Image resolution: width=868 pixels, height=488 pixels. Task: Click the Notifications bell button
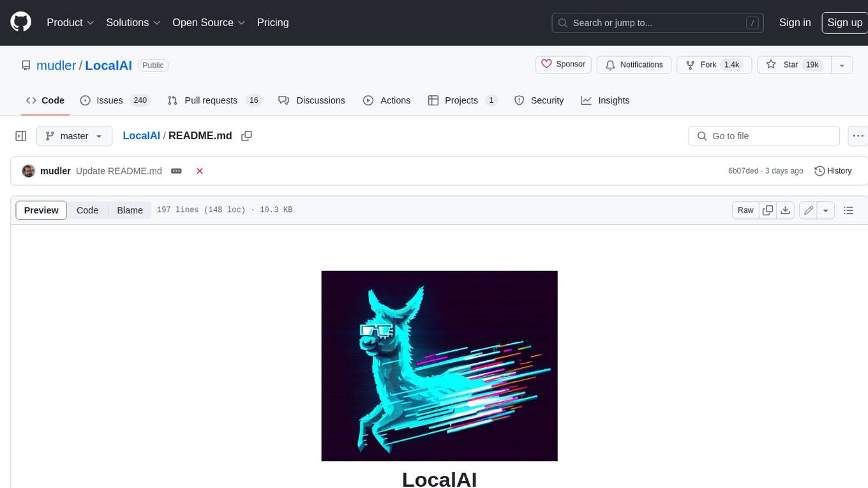point(634,65)
